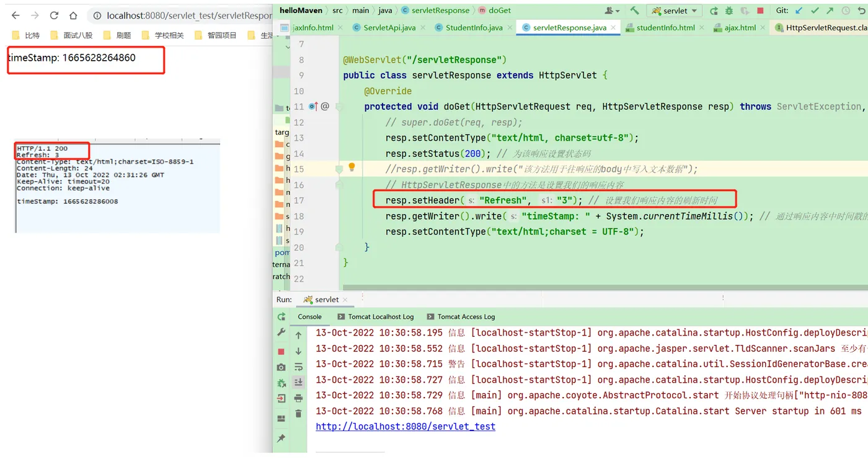Viewport: 868px width, 459px height.
Task: Stop the process in Run panel
Action: 281,351
